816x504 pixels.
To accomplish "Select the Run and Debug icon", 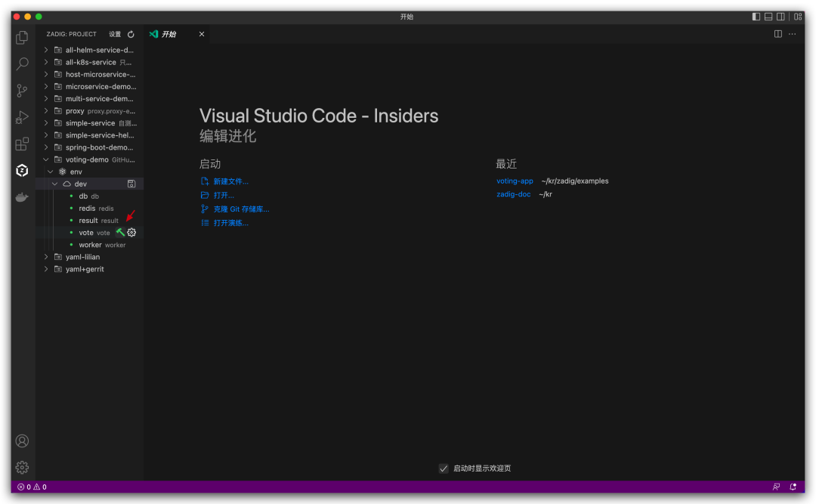I will click(21, 117).
